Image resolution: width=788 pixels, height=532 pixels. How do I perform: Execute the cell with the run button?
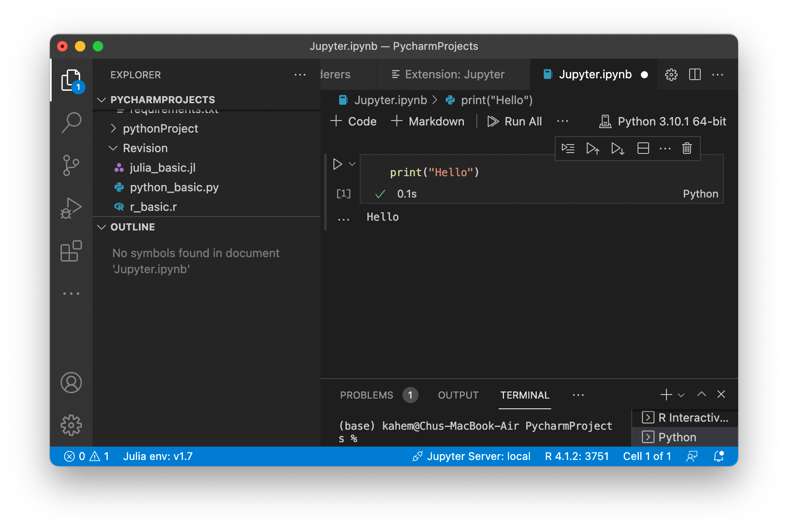[x=337, y=164]
